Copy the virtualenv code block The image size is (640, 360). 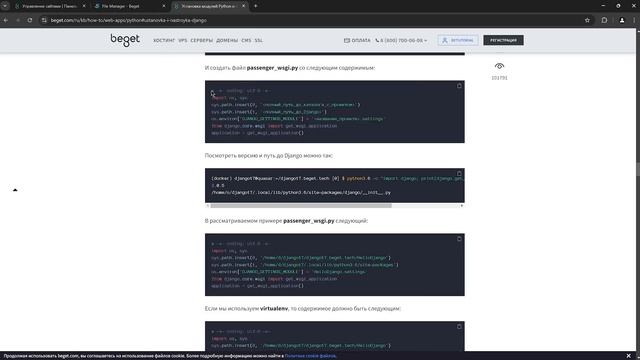[459, 327]
